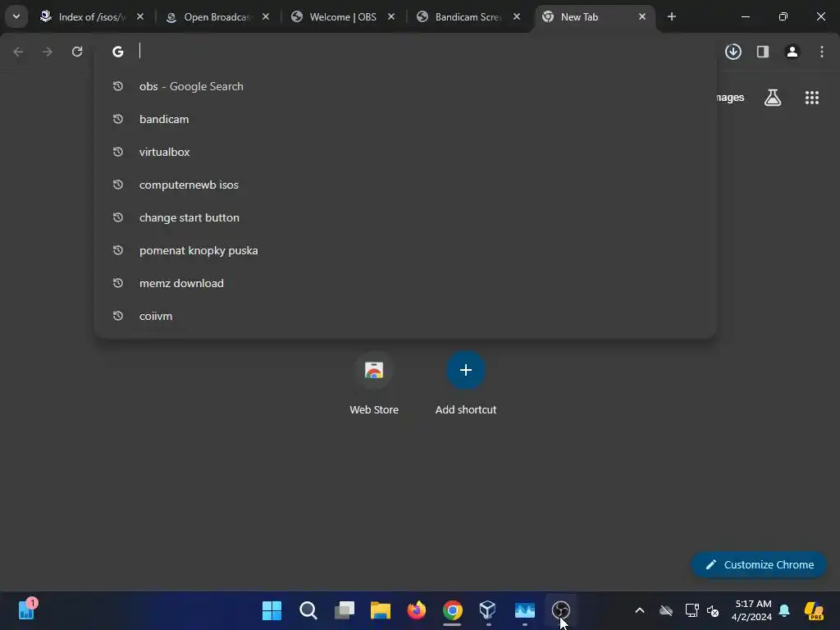Switch to the Welcome | OBS tab

tap(342, 17)
